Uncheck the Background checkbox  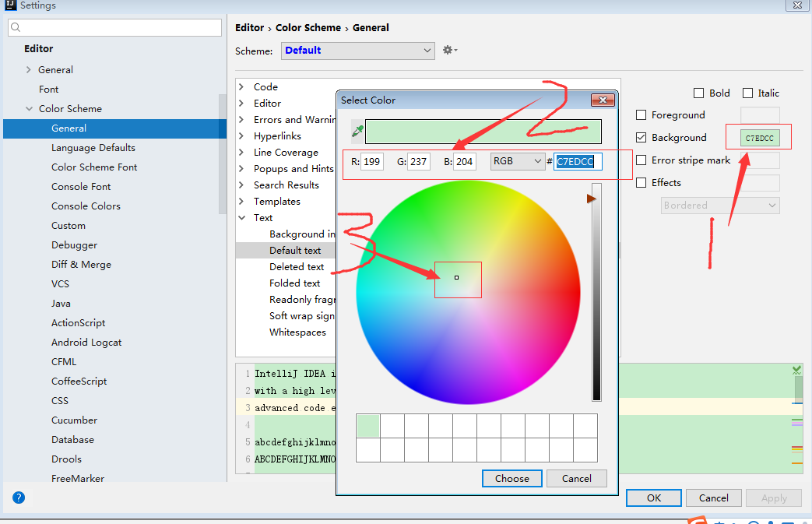click(x=641, y=137)
